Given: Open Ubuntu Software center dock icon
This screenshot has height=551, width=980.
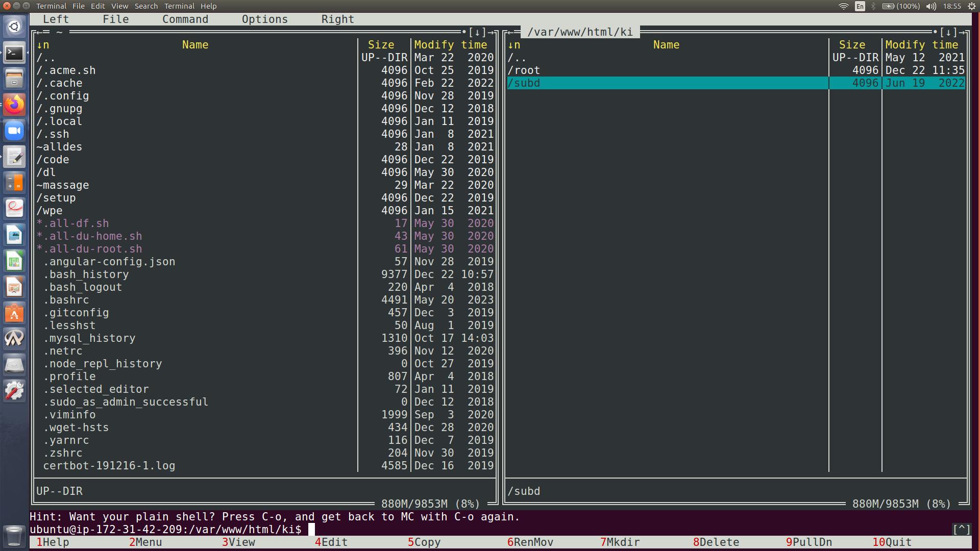Looking at the screenshot, I should (14, 313).
